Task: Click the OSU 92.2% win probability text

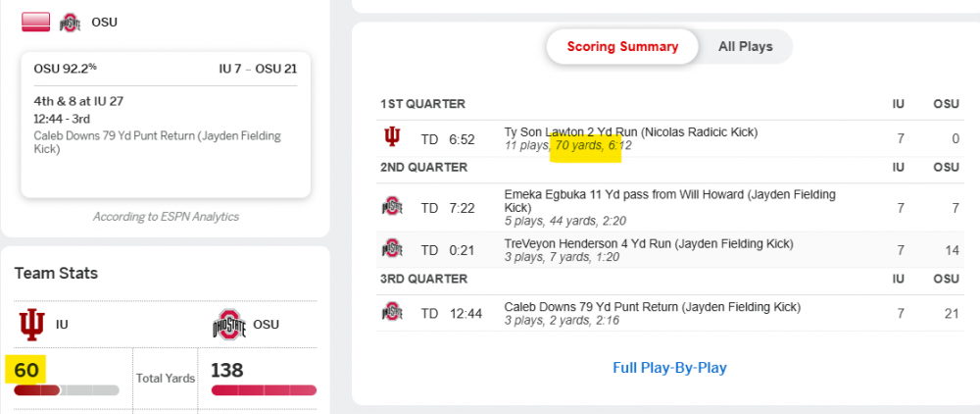Action: coord(66,69)
